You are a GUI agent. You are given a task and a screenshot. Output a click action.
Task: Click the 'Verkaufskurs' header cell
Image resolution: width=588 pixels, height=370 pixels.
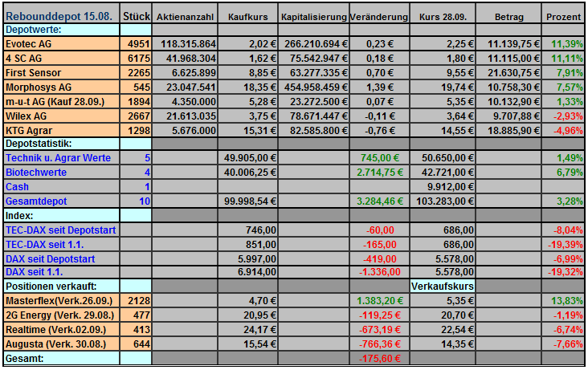coord(443,287)
